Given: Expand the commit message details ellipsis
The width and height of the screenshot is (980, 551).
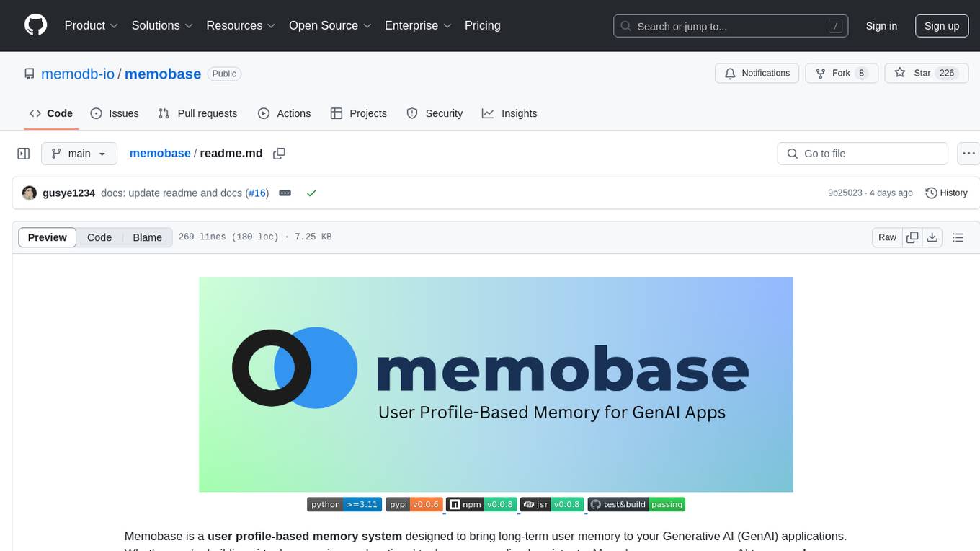Looking at the screenshot, I should (x=285, y=193).
